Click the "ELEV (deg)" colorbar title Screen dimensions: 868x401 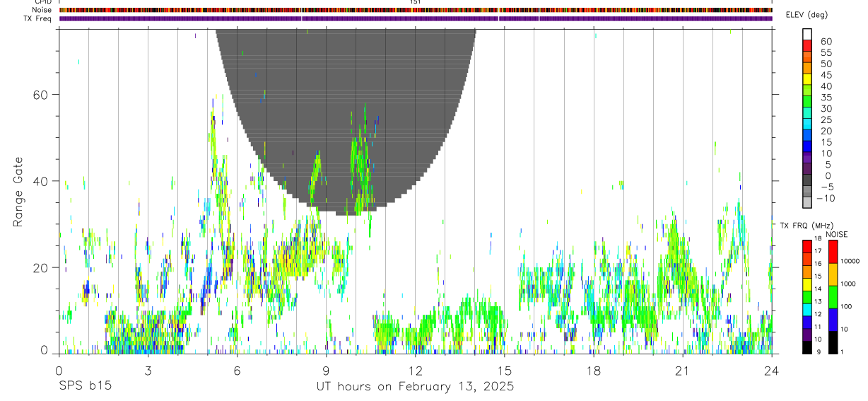coord(807,15)
